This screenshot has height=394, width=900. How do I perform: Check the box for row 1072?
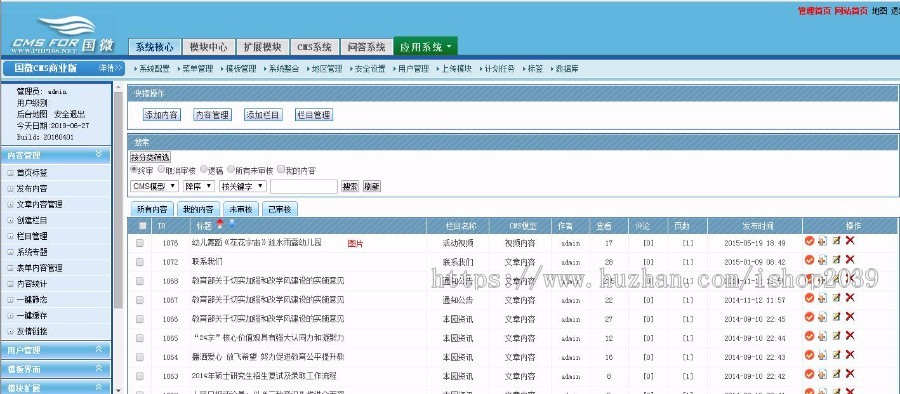(x=140, y=262)
